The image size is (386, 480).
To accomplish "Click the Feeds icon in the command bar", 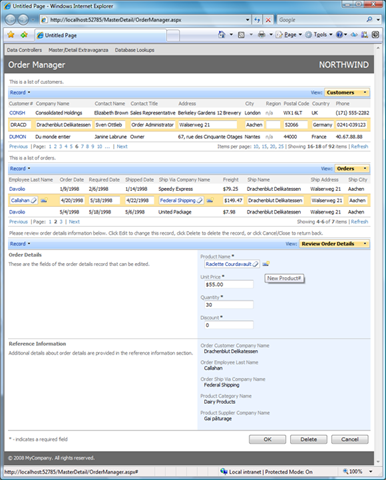I will tap(241, 35).
